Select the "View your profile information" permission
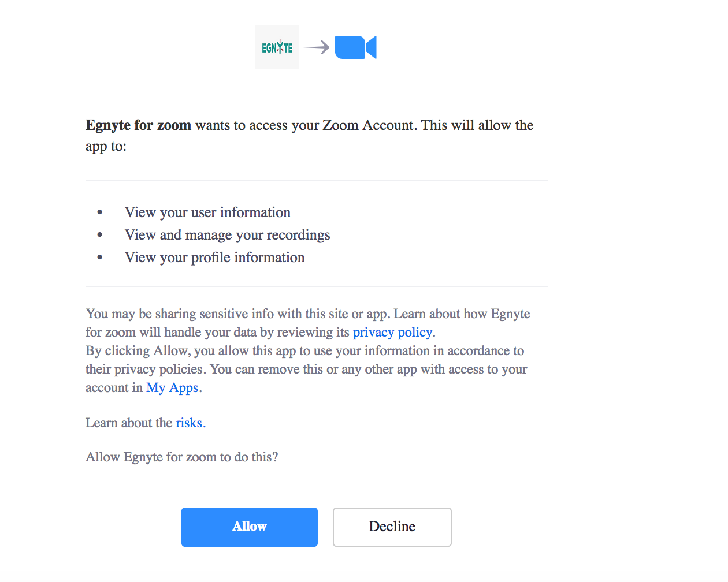This screenshot has height=582, width=728. point(214,258)
